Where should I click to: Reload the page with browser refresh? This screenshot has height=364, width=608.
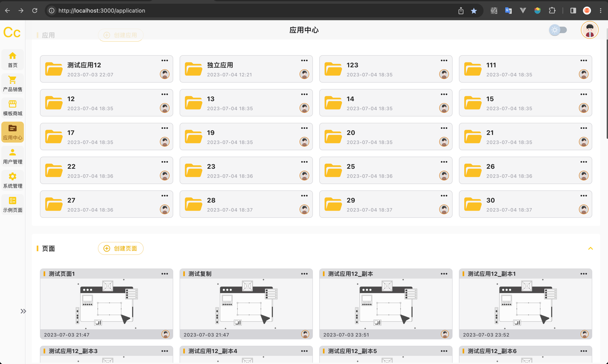[35, 10]
